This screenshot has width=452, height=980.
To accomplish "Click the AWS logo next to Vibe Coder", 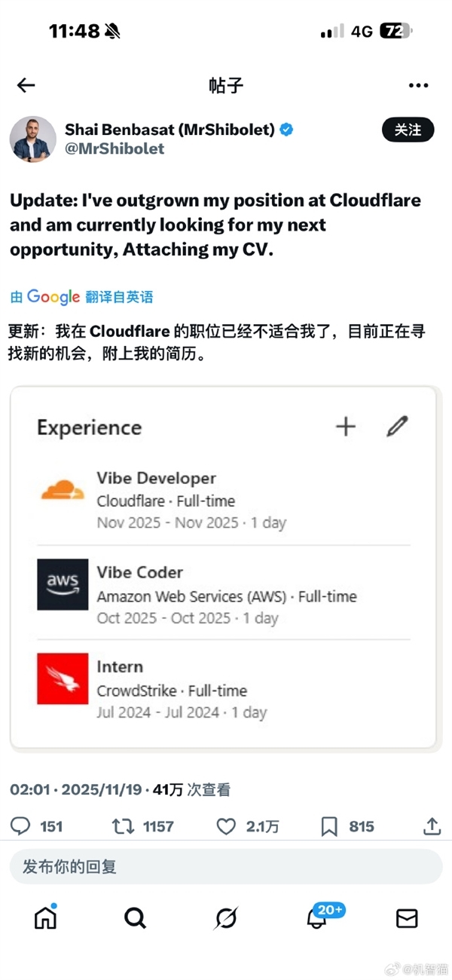I will click(63, 585).
